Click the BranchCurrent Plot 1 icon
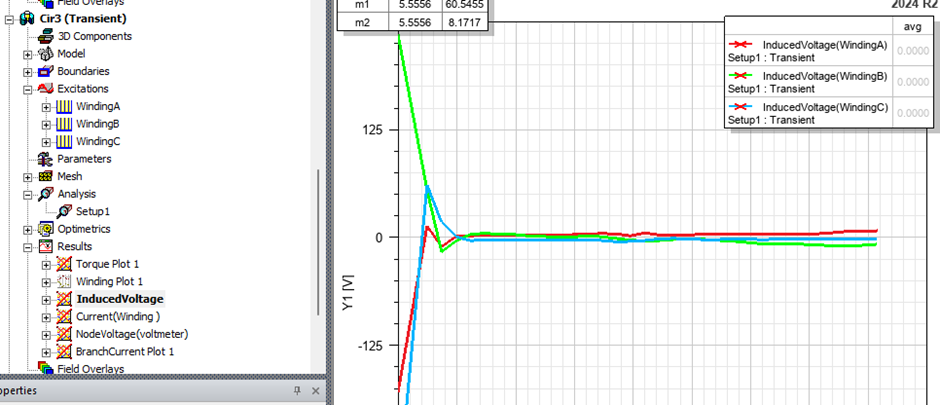 pyautogui.click(x=64, y=352)
